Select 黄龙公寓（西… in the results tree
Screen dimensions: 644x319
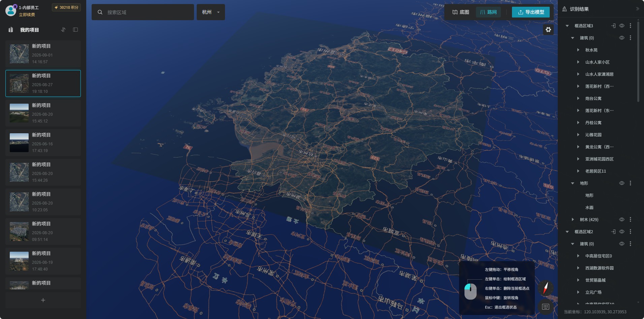click(x=599, y=147)
